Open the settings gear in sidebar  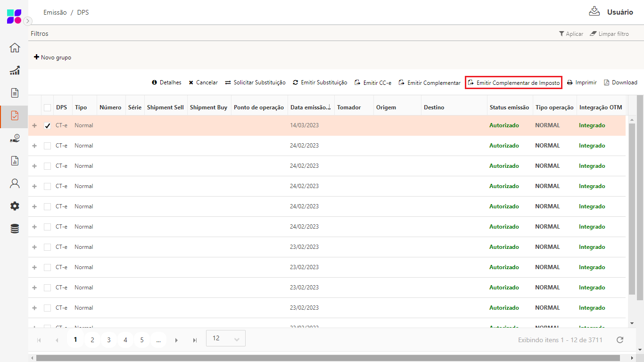[x=15, y=206]
